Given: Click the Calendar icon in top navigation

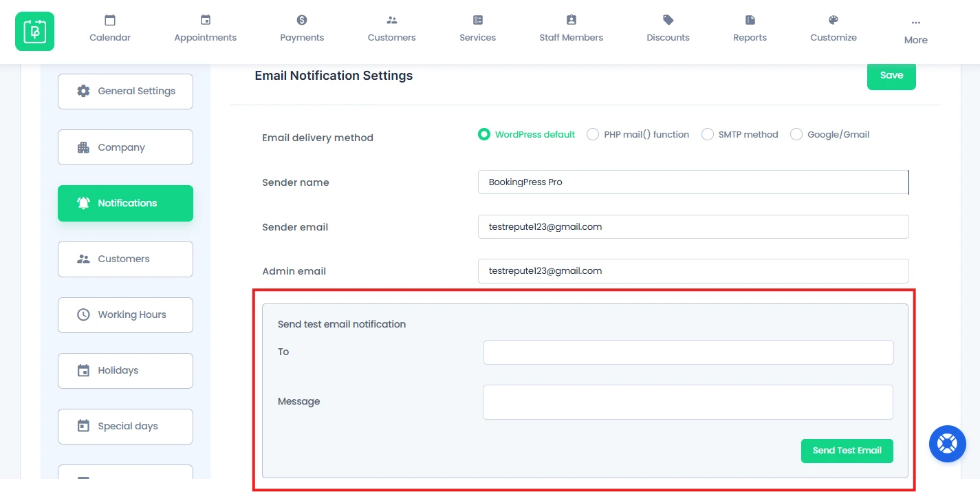Looking at the screenshot, I should (110, 20).
